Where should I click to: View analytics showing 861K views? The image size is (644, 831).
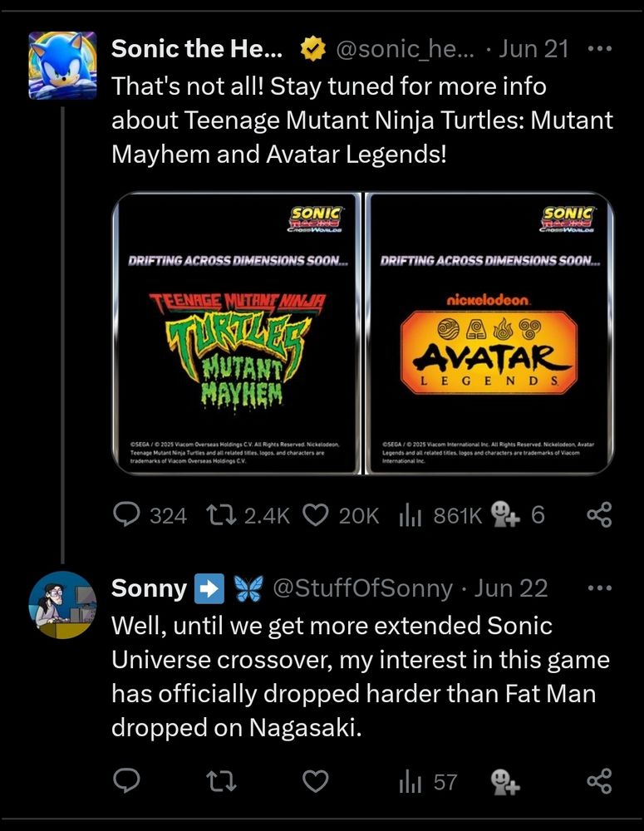(410, 516)
